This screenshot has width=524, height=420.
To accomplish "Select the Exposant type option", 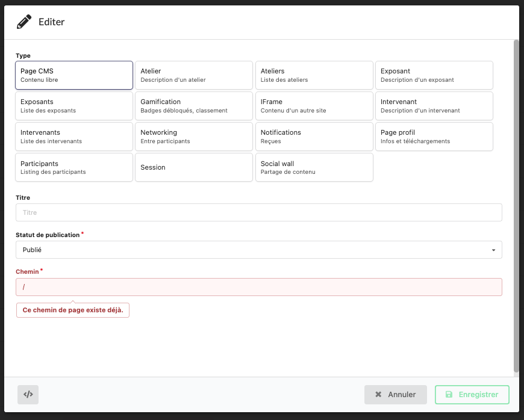I will (x=434, y=75).
